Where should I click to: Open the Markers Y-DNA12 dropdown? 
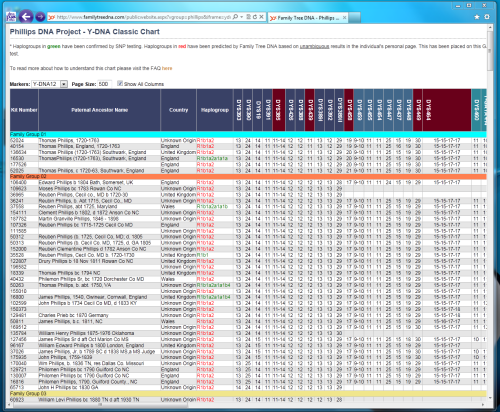[50, 84]
